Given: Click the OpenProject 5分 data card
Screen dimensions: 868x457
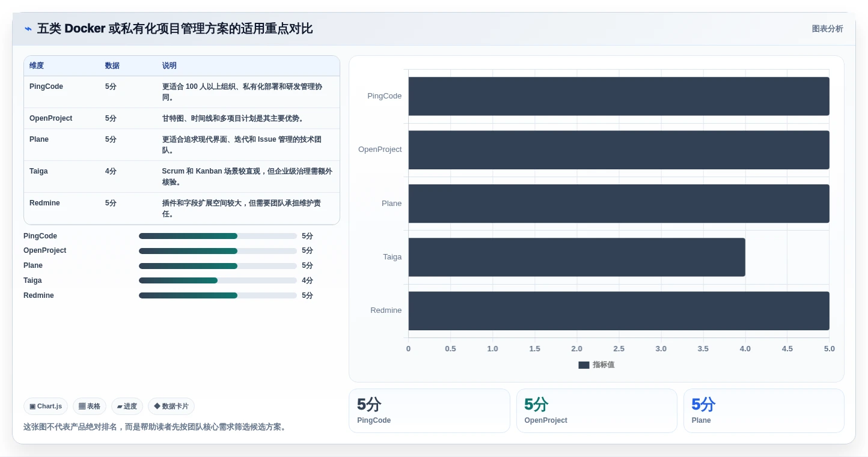Looking at the screenshot, I should (597, 411).
